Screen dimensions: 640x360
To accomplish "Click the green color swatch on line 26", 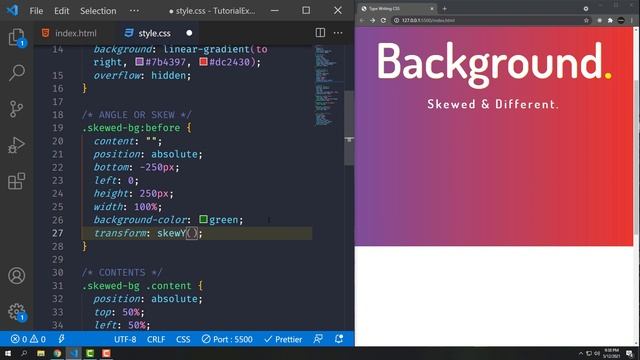I will coord(203,219).
